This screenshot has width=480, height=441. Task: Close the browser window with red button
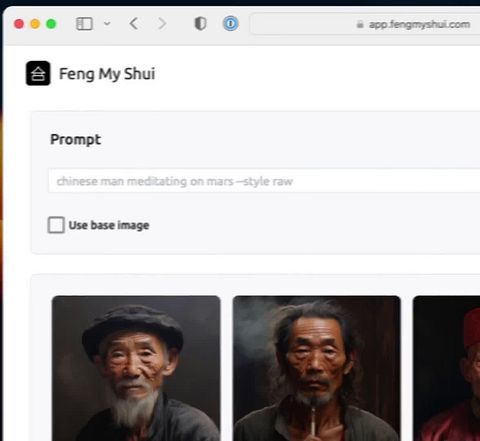point(19,24)
